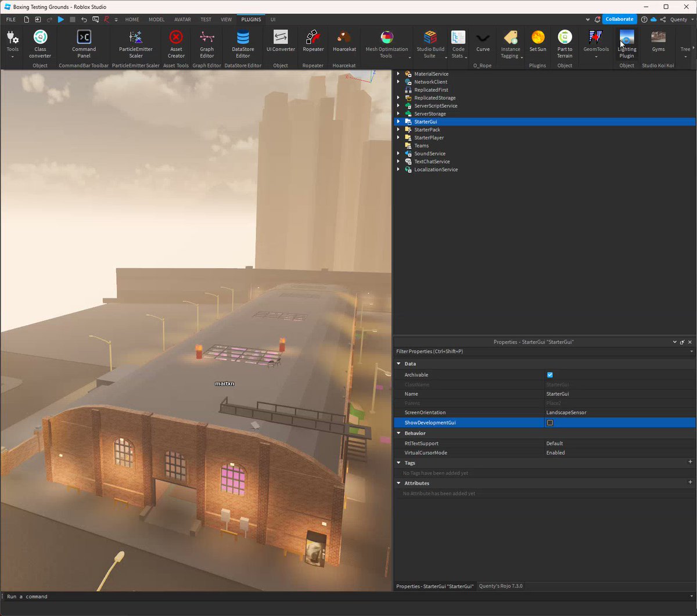
Task: Click the new file icon
Action: 26,19
